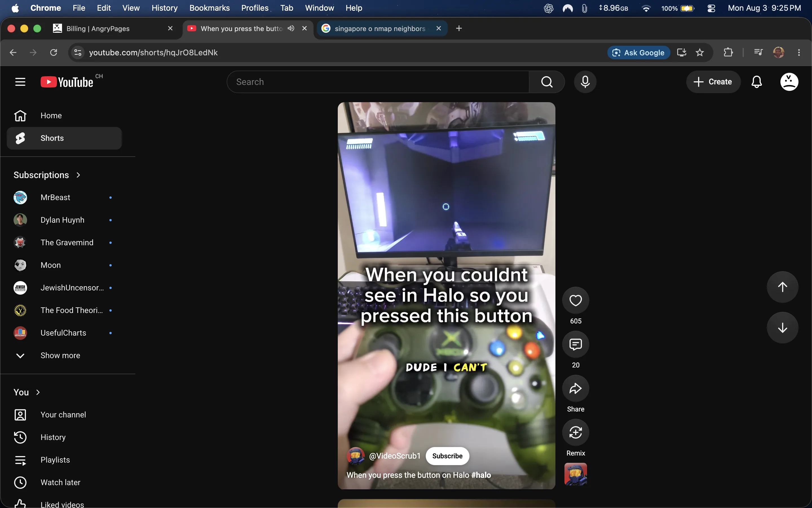Click the sound source thumbnail under Remix
Image resolution: width=812 pixels, height=508 pixels.
[x=575, y=474]
